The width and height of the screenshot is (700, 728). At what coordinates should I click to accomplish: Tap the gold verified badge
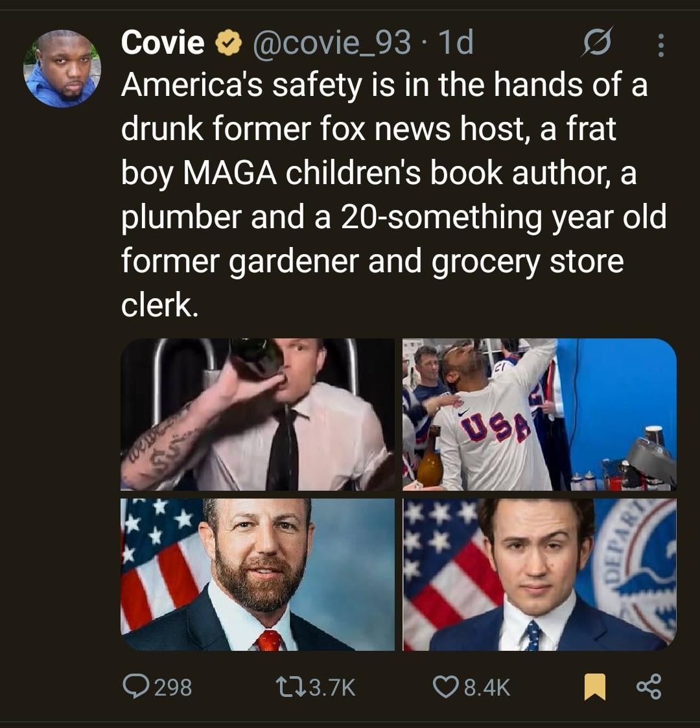click(229, 44)
